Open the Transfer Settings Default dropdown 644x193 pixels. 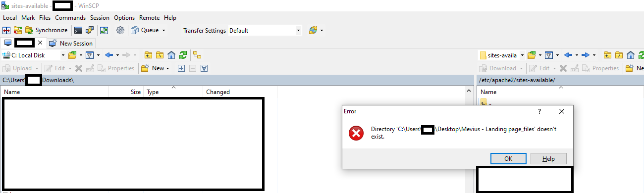click(264, 30)
